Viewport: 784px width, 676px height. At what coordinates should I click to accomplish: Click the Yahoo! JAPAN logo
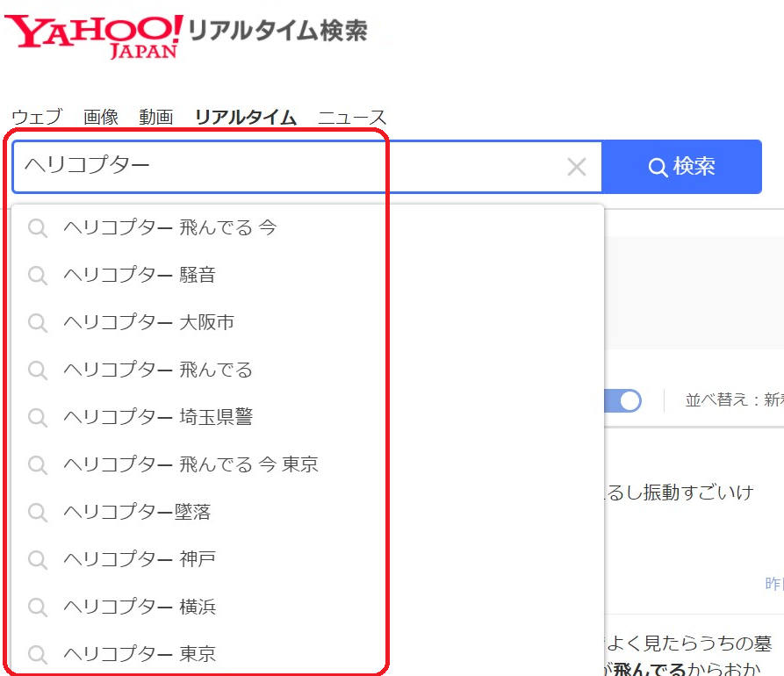pos(93,36)
